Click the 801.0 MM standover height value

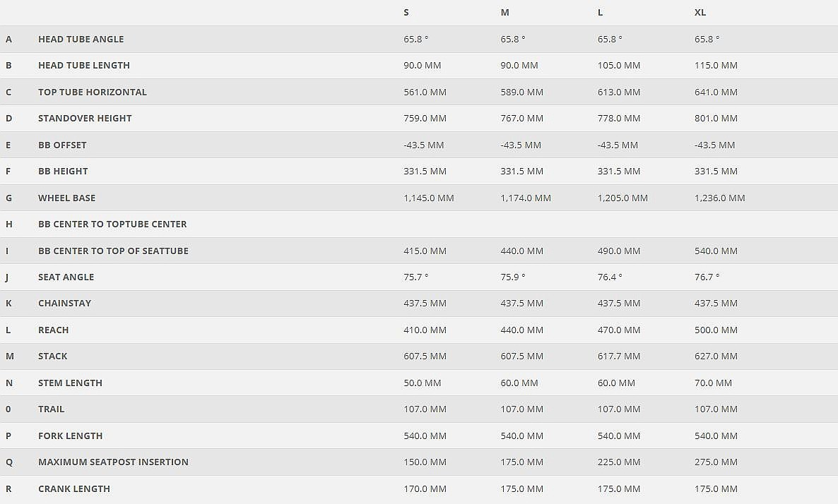[716, 119]
